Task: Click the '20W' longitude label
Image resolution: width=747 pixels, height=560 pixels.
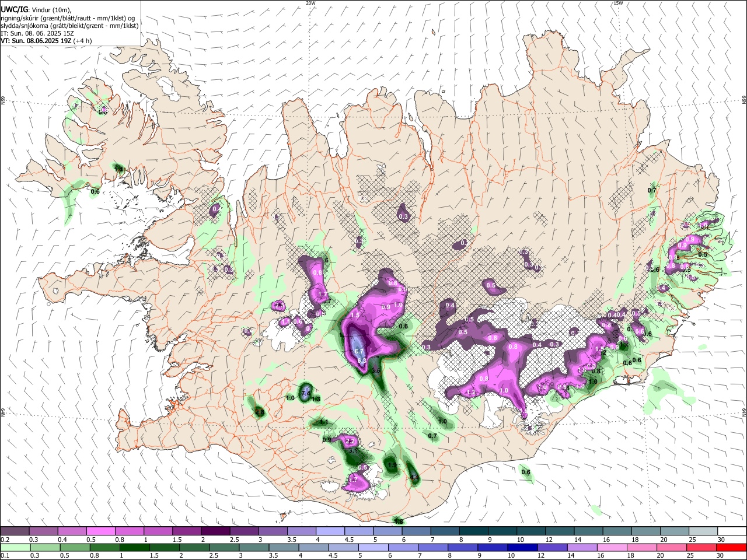Action: (310, 3)
